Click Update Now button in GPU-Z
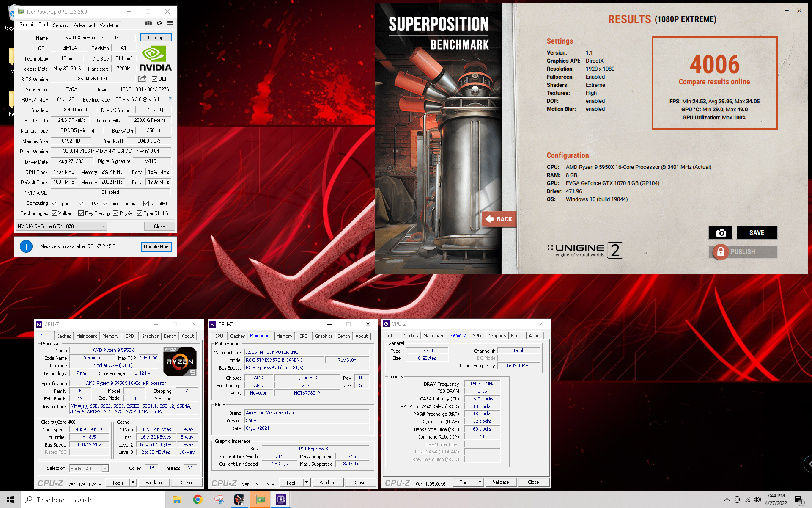This screenshot has height=508, width=812. pyautogui.click(x=156, y=247)
